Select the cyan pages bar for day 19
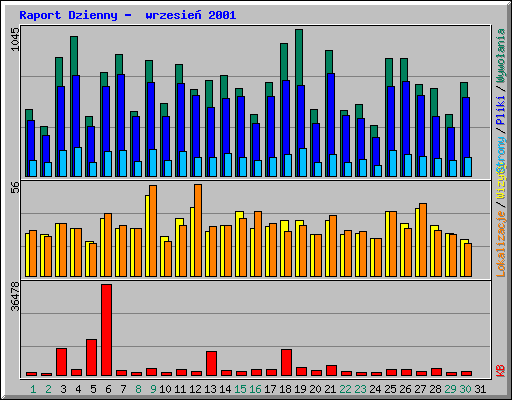This screenshot has height=400, width=512. point(303,162)
